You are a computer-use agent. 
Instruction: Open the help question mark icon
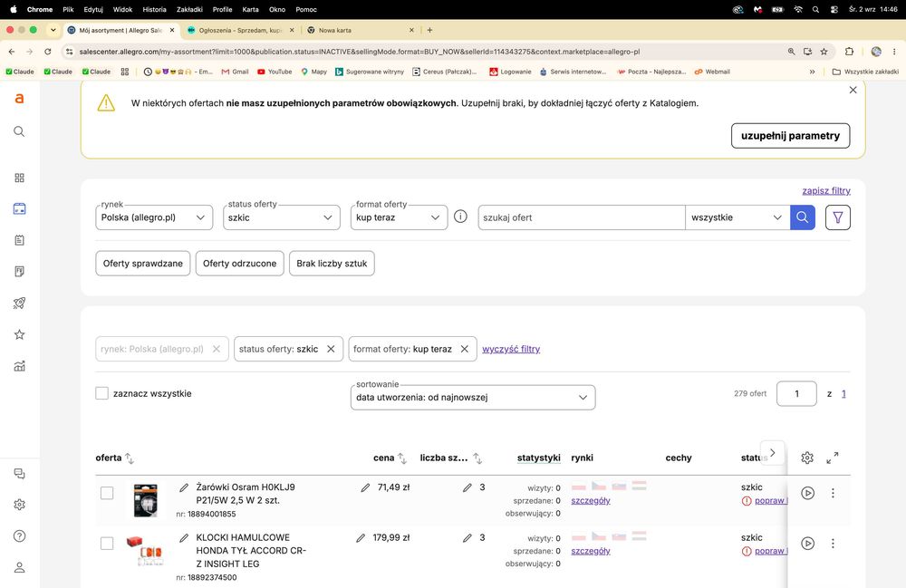click(19, 536)
